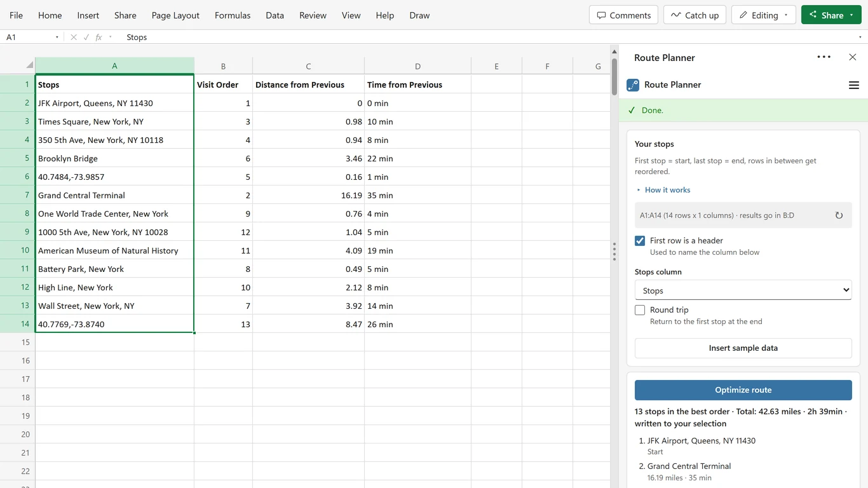Select the 35 min time cell
This screenshot has width=868, height=488.
pos(417,195)
